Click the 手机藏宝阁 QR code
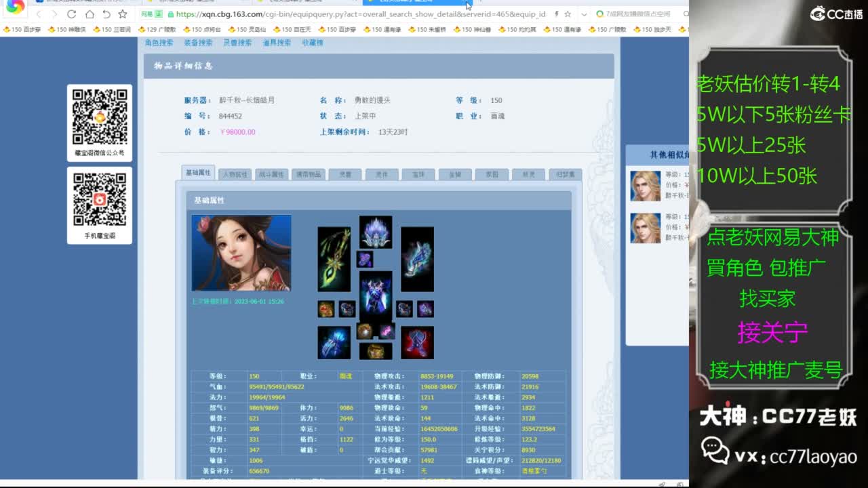The image size is (868, 488). [100, 199]
